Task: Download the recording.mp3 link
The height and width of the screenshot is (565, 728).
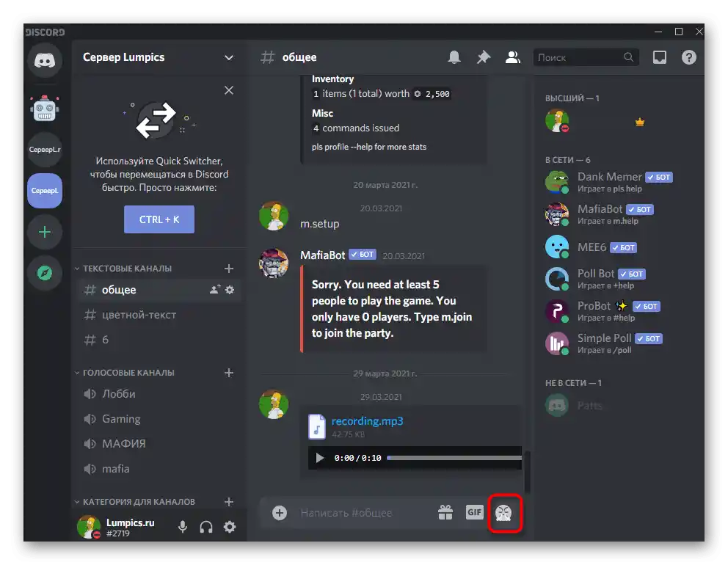Action: click(x=367, y=421)
